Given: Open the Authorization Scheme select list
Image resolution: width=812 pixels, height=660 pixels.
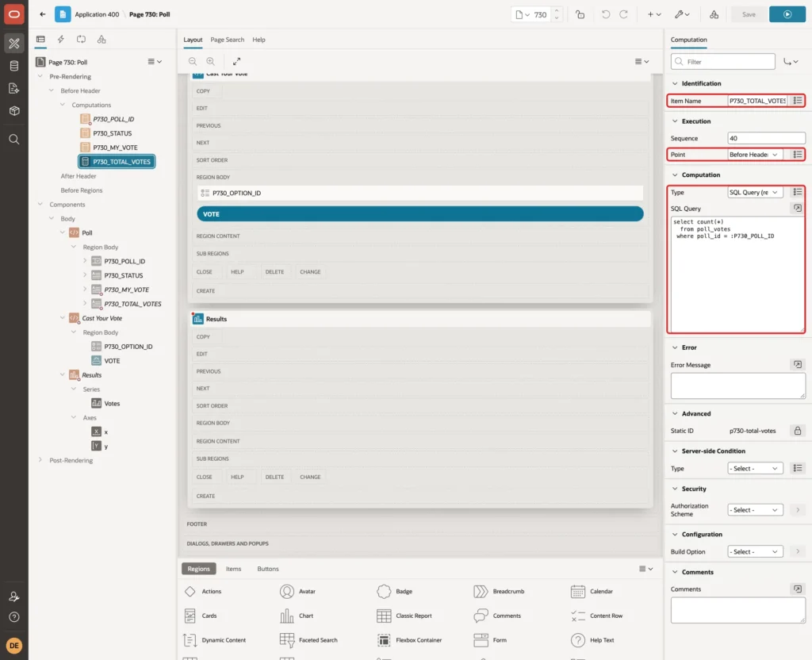Looking at the screenshot, I should 755,510.
